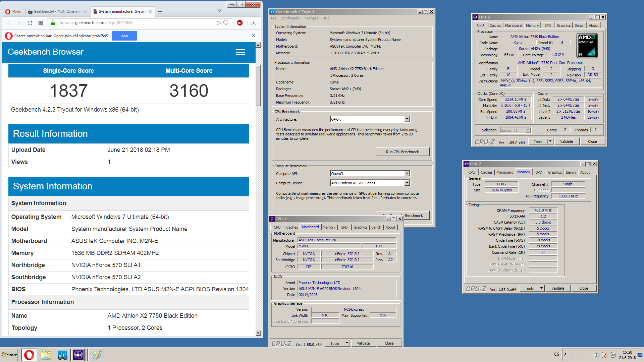Switch to Graphics tab in Mainboard CPU-Z window
644x362 pixels.
(360, 227)
